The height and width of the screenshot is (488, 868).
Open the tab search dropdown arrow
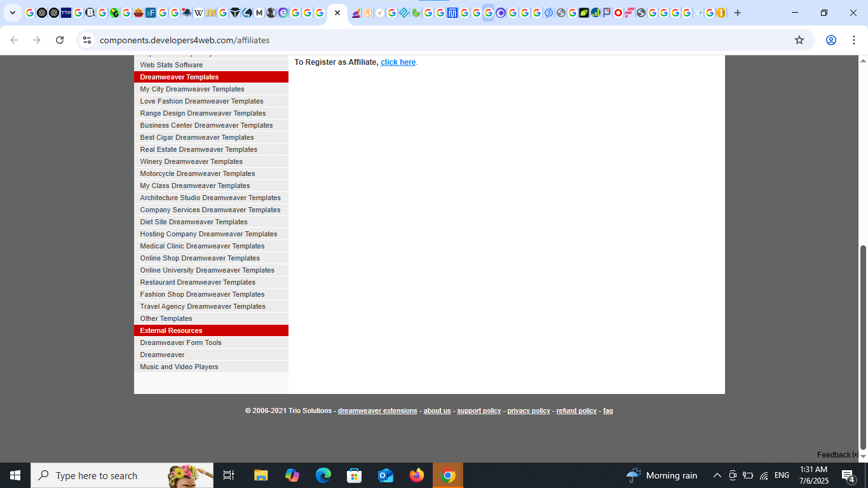(12, 13)
